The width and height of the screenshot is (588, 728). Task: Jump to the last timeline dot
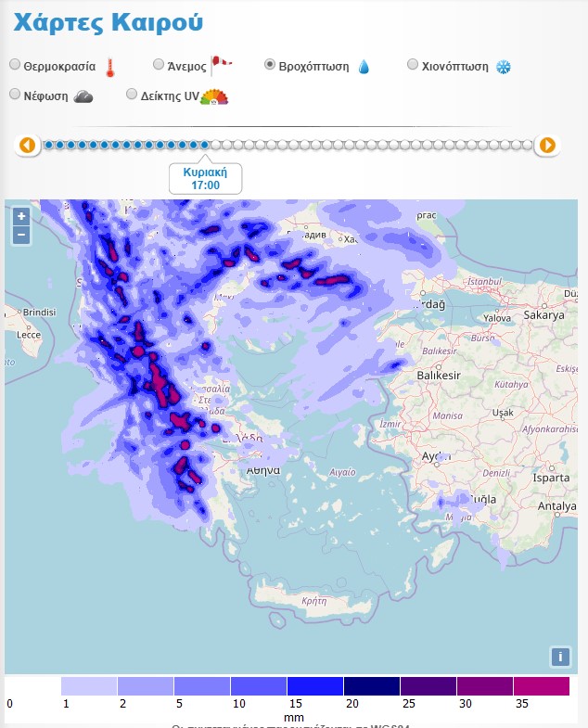tap(528, 145)
